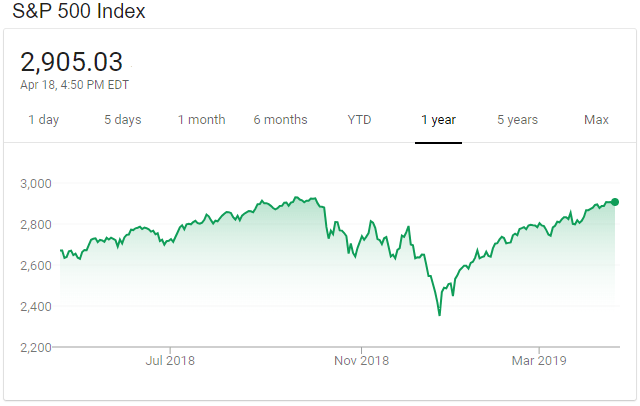Image resolution: width=640 pixels, height=406 pixels.
Task: Click the 3,000 y-axis label
Action: tap(36, 183)
